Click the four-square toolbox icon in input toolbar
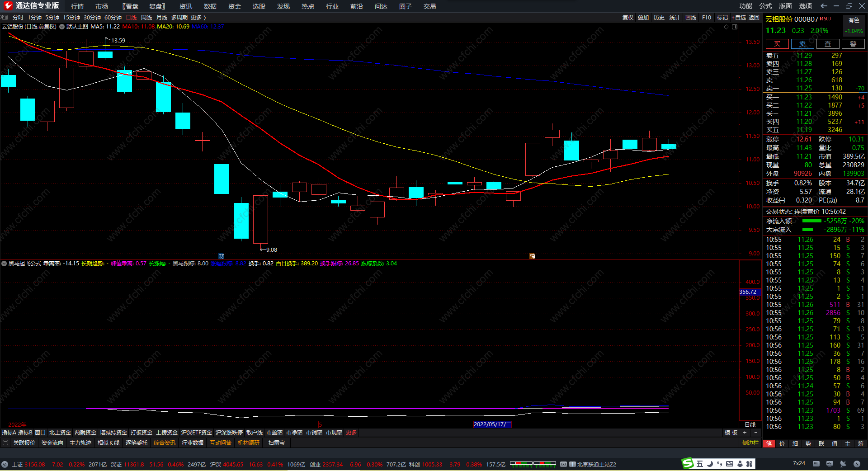This screenshot has width=868, height=471. pyautogui.click(x=750, y=464)
